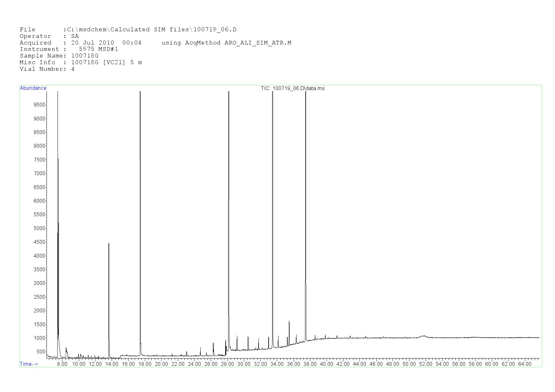This screenshot has height=392, width=555.
Task: Click the acquired date 20 Jul 2010
Action: coord(92,43)
